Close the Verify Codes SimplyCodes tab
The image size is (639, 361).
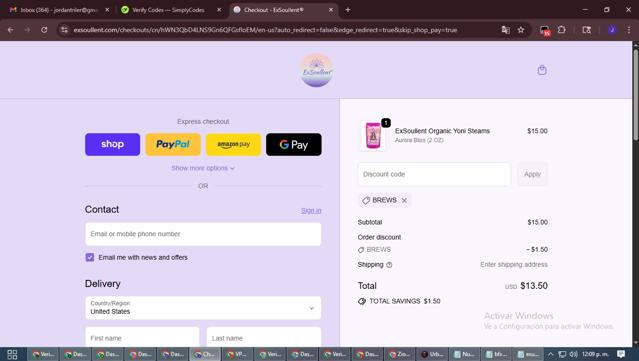(219, 10)
